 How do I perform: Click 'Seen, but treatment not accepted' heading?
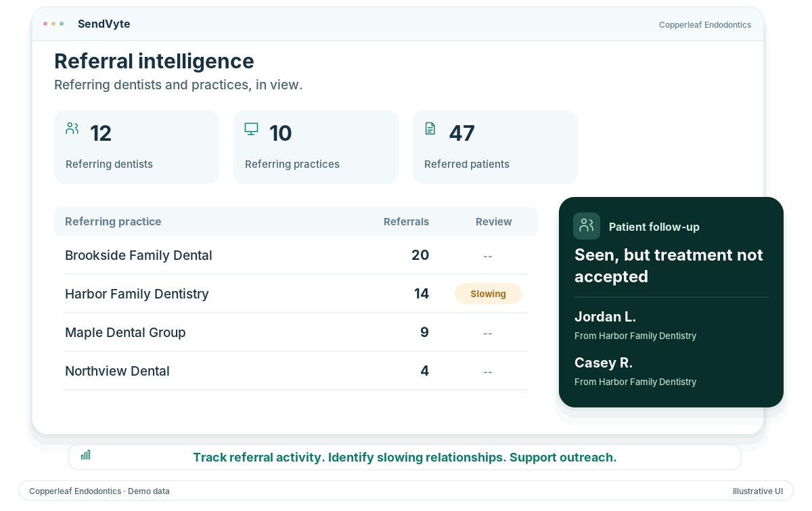point(669,265)
